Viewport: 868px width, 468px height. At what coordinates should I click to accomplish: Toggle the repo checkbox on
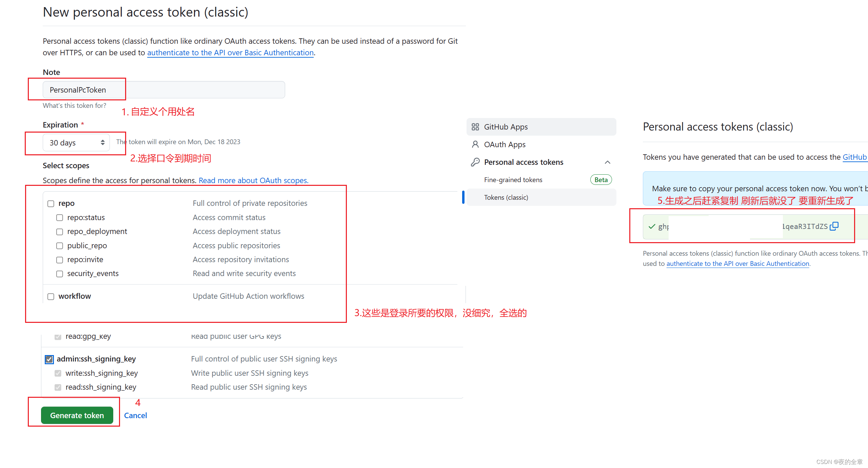(x=50, y=203)
